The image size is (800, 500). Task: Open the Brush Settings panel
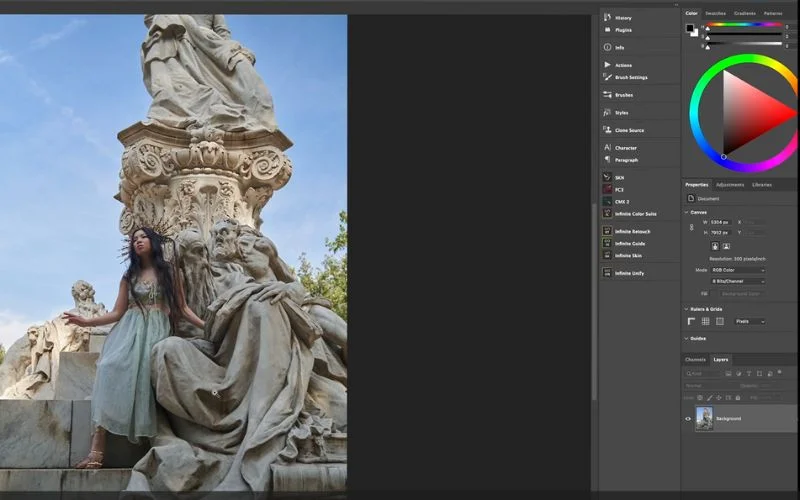(630, 77)
